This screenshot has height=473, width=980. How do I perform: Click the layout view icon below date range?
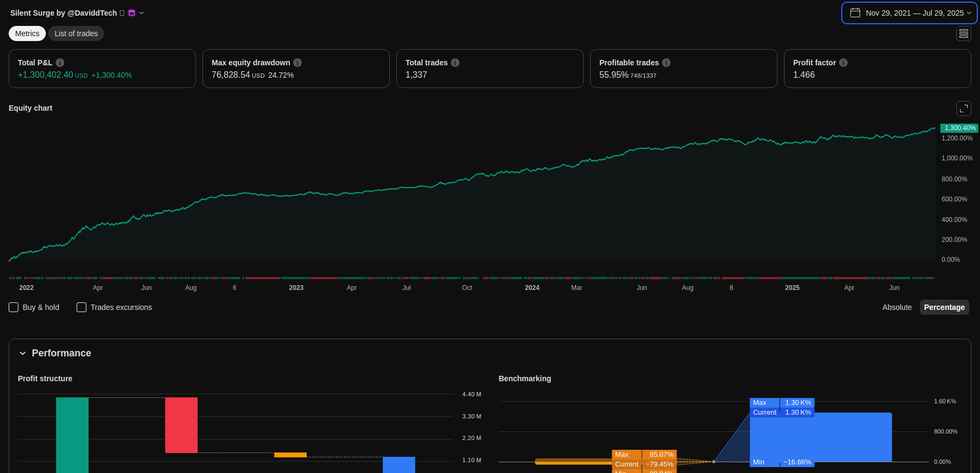963,33
